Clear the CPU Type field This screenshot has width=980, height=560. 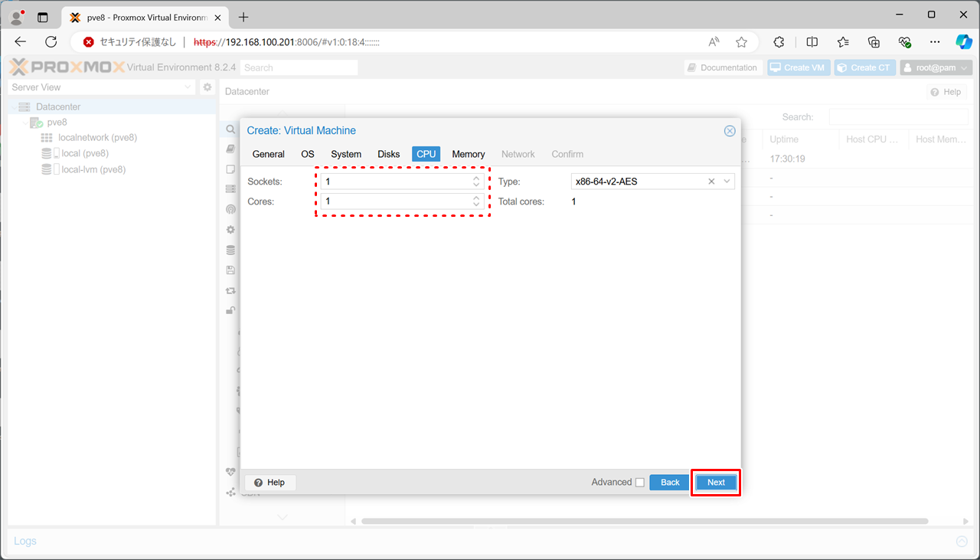pos(711,182)
